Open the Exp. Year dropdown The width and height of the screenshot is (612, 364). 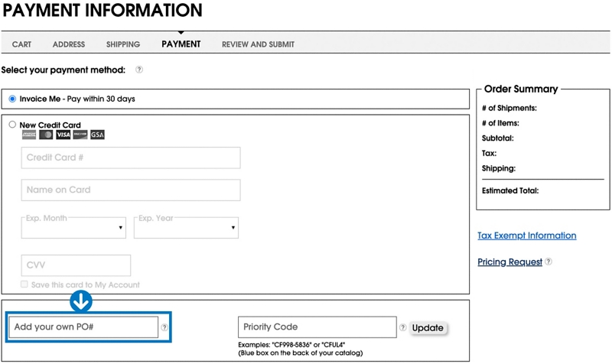click(x=186, y=228)
